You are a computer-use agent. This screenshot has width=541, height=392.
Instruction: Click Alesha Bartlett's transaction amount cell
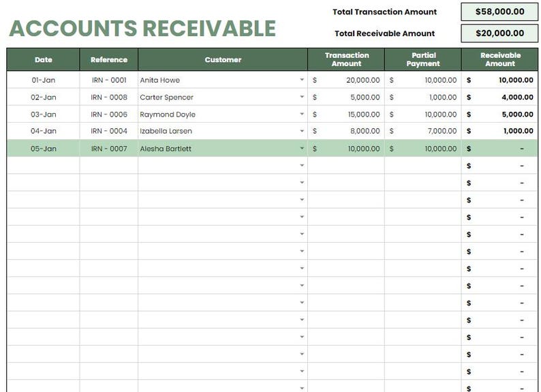(346, 149)
